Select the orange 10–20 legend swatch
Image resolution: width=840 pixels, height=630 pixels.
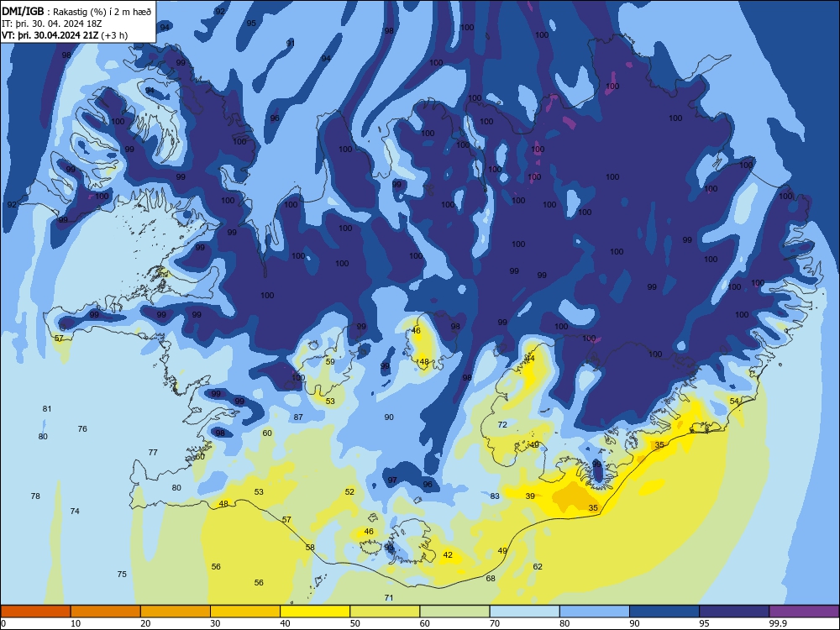click(x=106, y=612)
